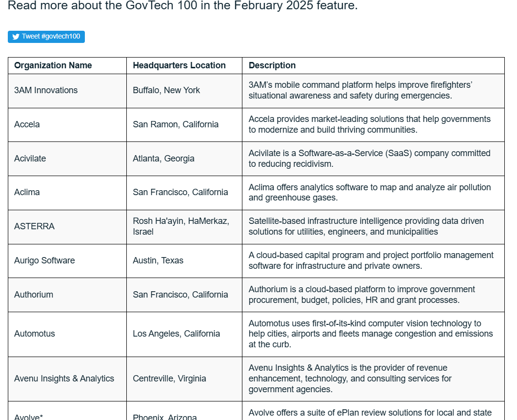Viewport: 517px width, 420px height.
Task: Select the Automotus organization cell
Action: click(x=67, y=334)
